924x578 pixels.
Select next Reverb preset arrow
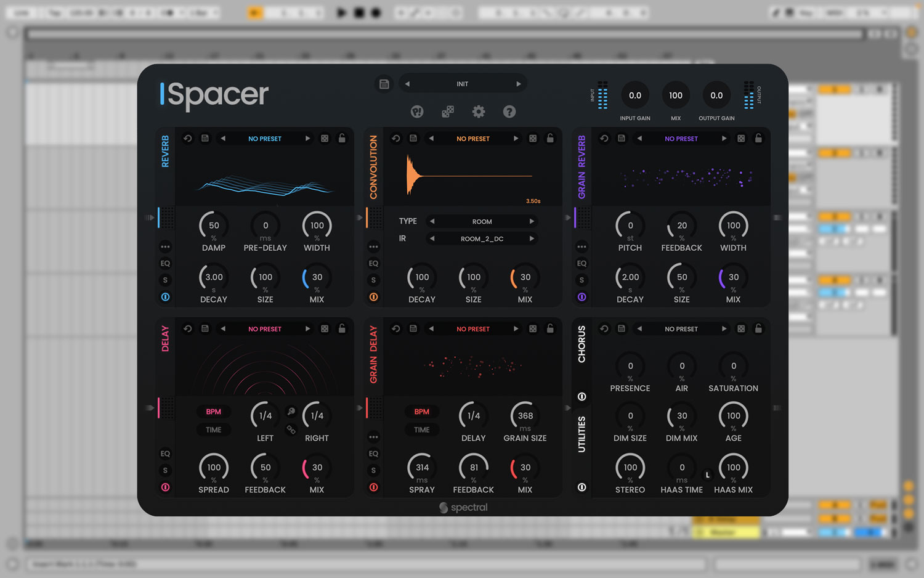[x=307, y=139]
